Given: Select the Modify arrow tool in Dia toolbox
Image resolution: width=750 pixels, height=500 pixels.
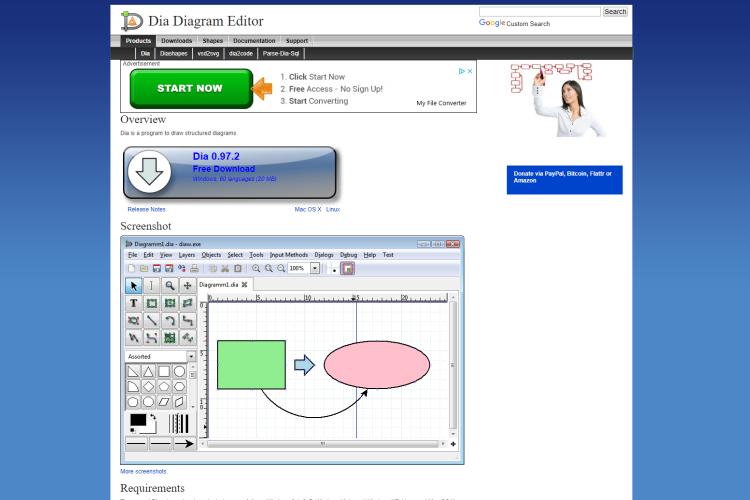Looking at the screenshot, I should [133, 286].
